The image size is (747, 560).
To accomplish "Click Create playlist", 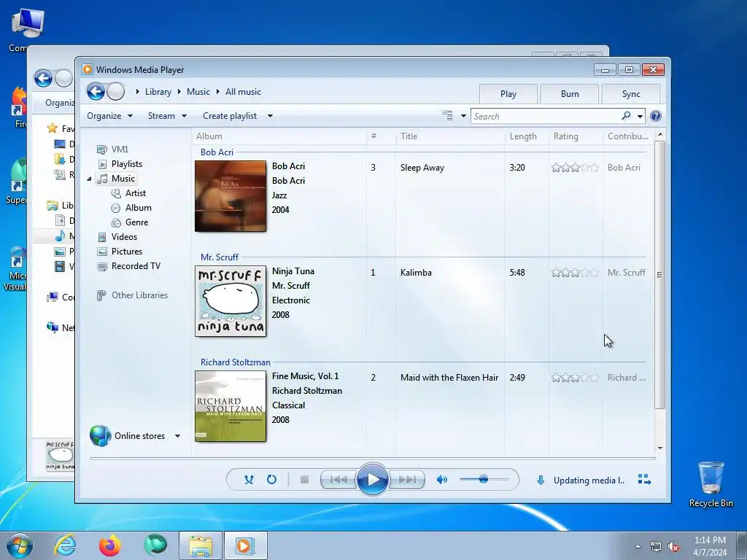I will coord(230,116).
